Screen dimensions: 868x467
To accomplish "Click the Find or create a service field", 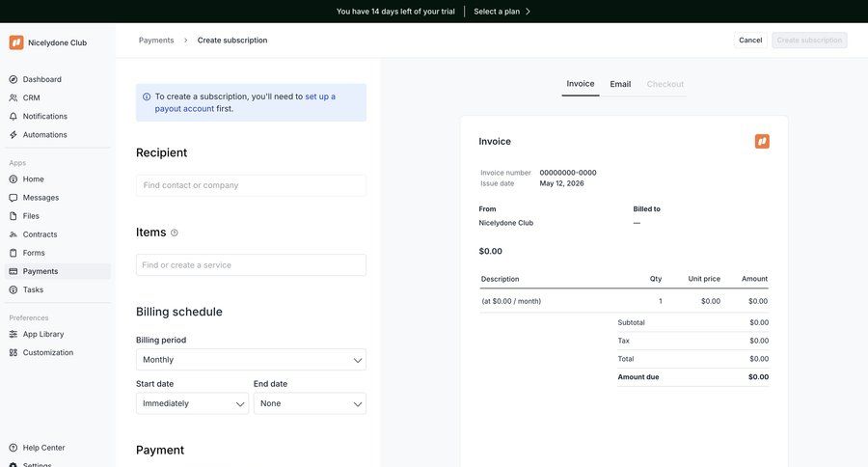I will pos(252,264).
